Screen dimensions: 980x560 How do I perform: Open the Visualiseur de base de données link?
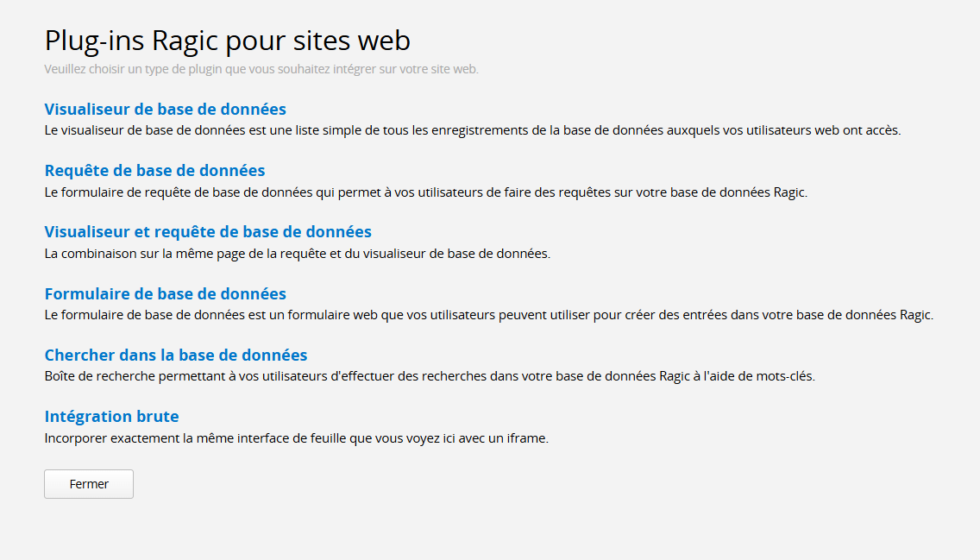tap(165, 109)
